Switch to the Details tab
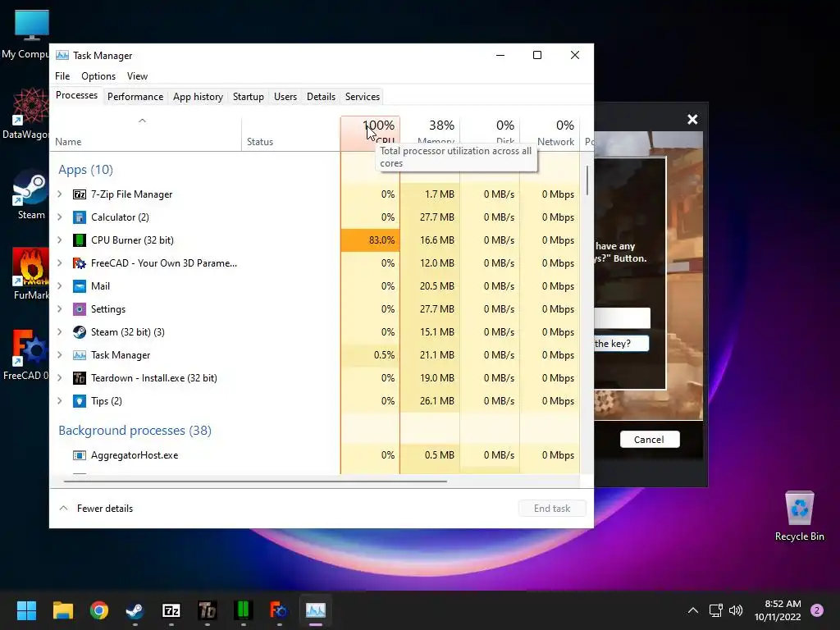This screenshot has width=840, height=630. [321, 97]
